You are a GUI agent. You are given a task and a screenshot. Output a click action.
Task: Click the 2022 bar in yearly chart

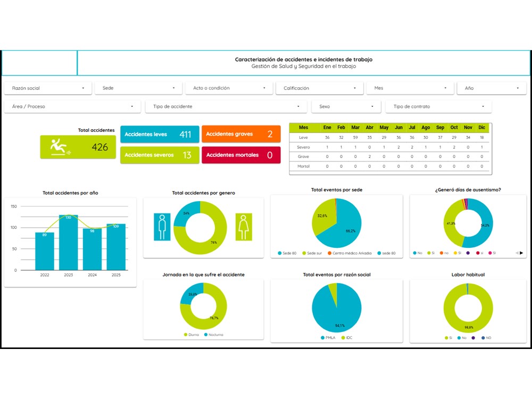point(45,252)
